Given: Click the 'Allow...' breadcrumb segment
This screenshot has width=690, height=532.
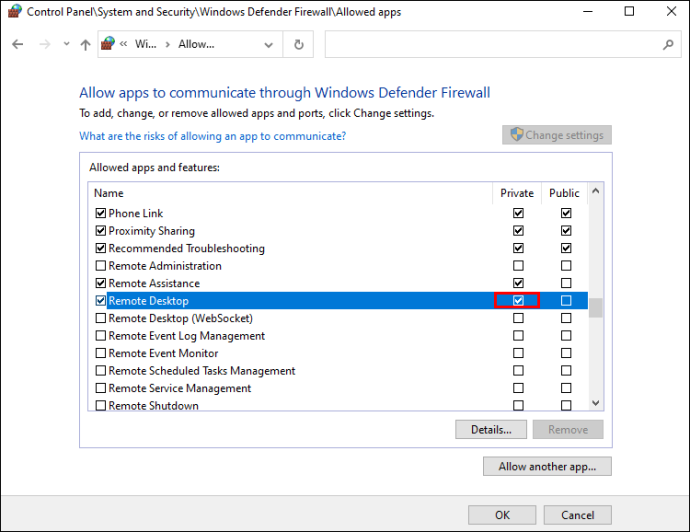Looking at the screenshot, I should pos(196,44).
